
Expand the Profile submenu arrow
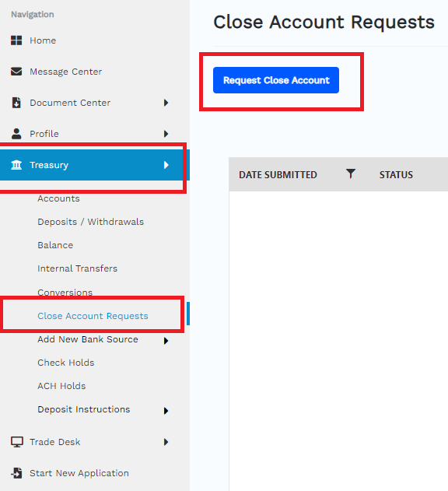[x=166, y=134]
